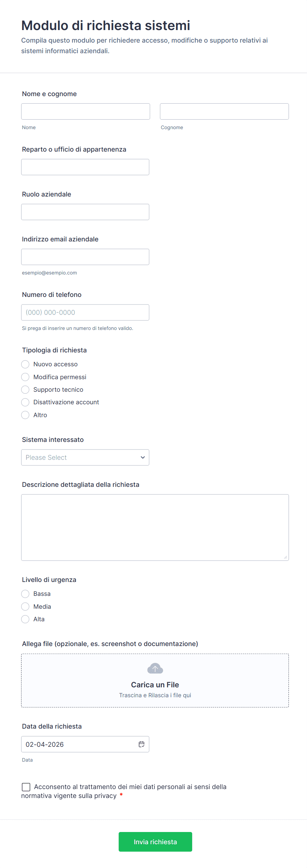Click the cloud upload icon
307x868 pixels.
155,668
